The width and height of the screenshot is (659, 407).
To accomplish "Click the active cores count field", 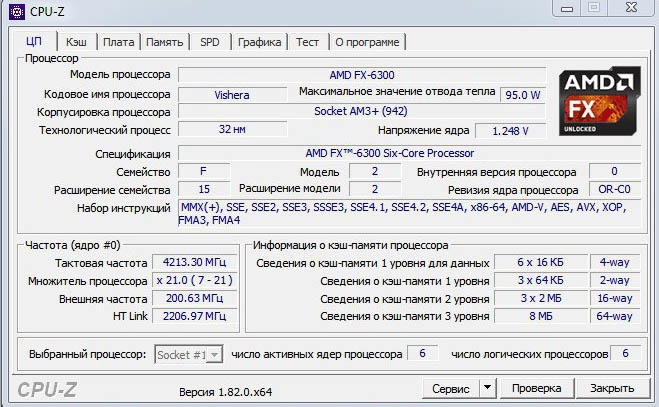I will [422, 353].
